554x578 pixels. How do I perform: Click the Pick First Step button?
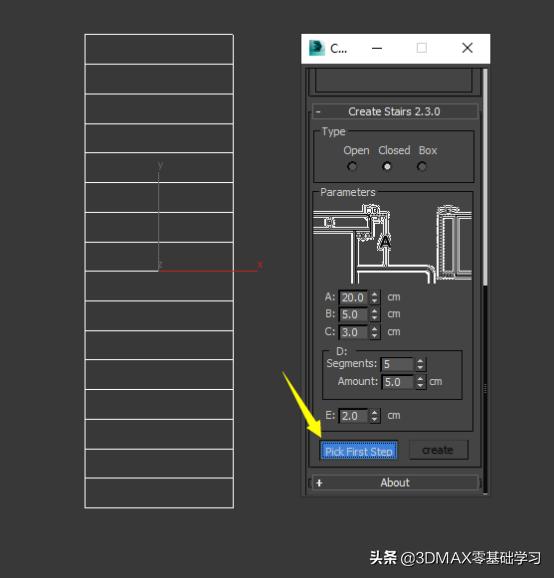[359, 451]
